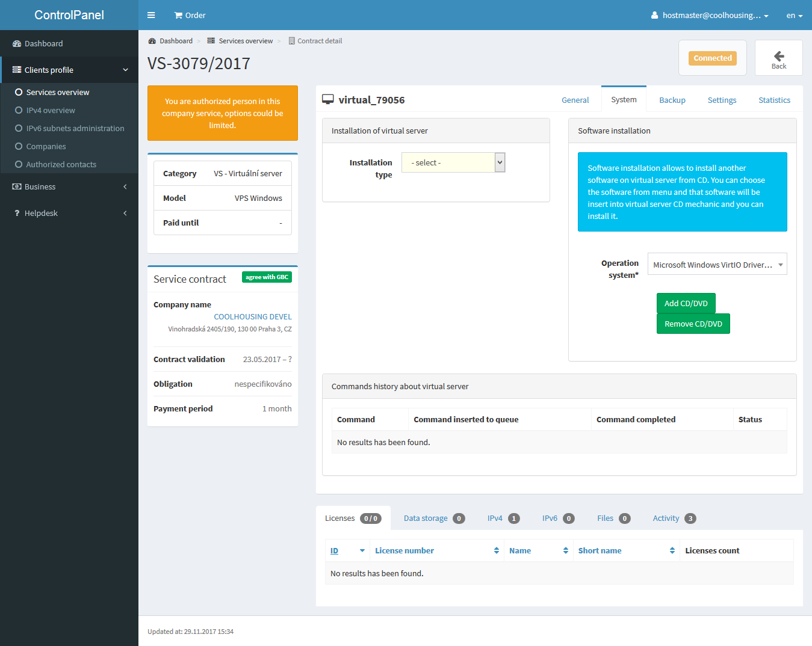Open the Data storage tab
The height and width of the screenshot is (646, 812).
434,518
